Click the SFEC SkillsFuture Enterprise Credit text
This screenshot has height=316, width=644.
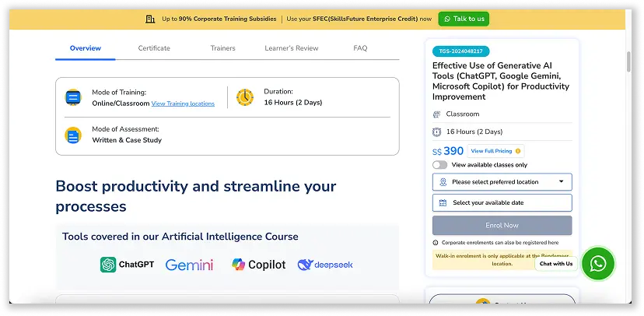365,19
